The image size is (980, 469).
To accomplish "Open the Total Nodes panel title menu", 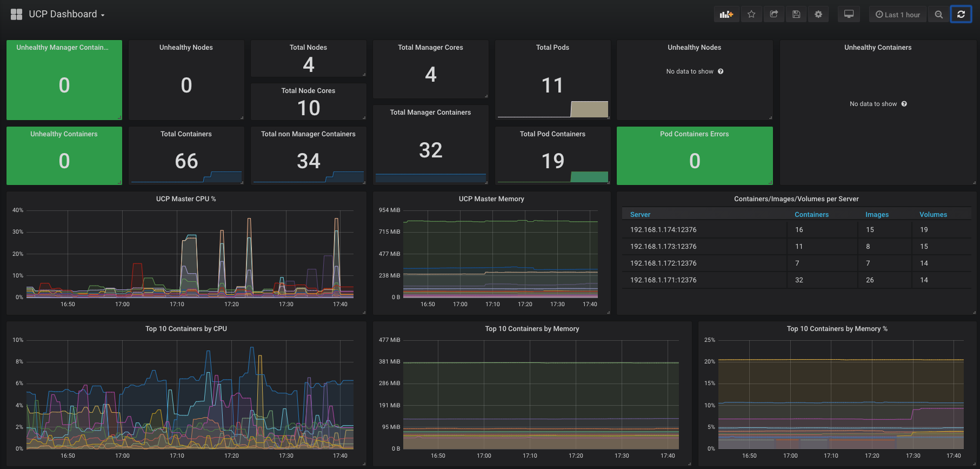I will (x=308, y=48).
